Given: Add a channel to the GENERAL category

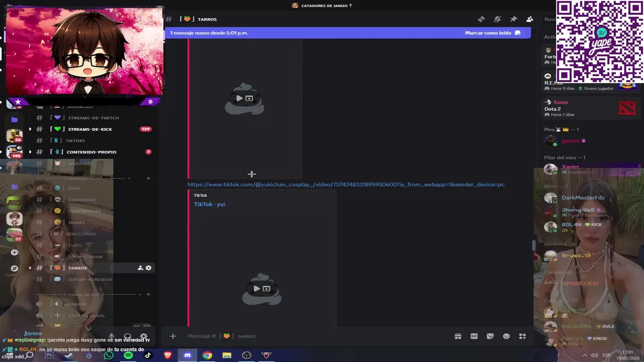Looking at the screenshot, I should (x=148, y=178).
